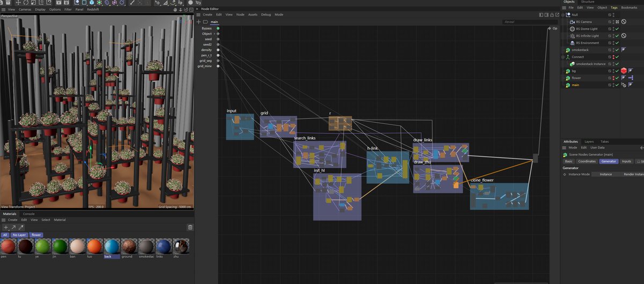Collapse the Null object tree
This screenshot has width=644, height=284.
pos(562,15)
